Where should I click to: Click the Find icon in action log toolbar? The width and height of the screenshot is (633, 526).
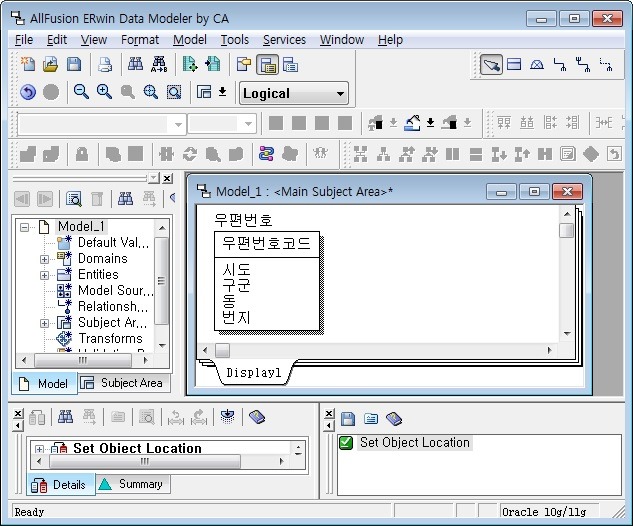(x=65, y=417)
